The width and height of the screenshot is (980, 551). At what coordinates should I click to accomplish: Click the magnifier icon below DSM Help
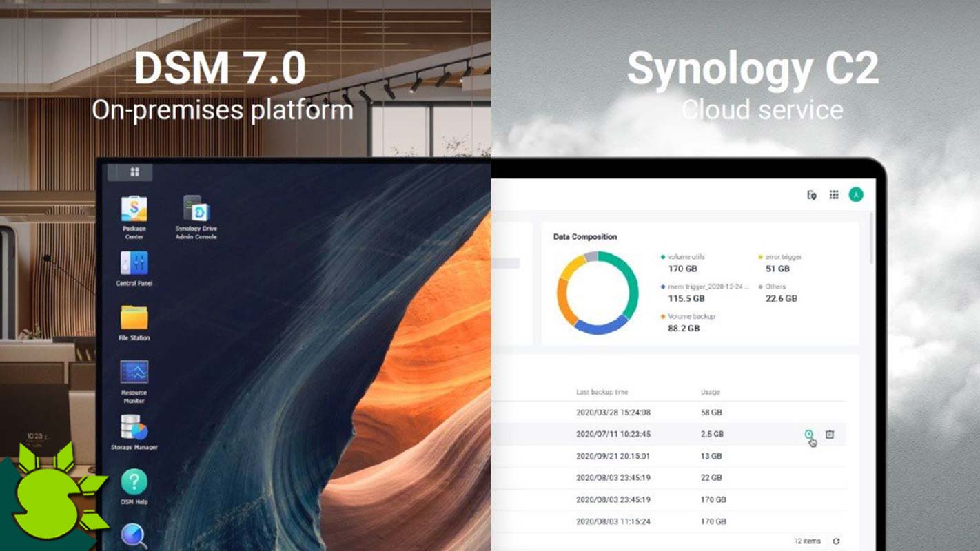134,536
